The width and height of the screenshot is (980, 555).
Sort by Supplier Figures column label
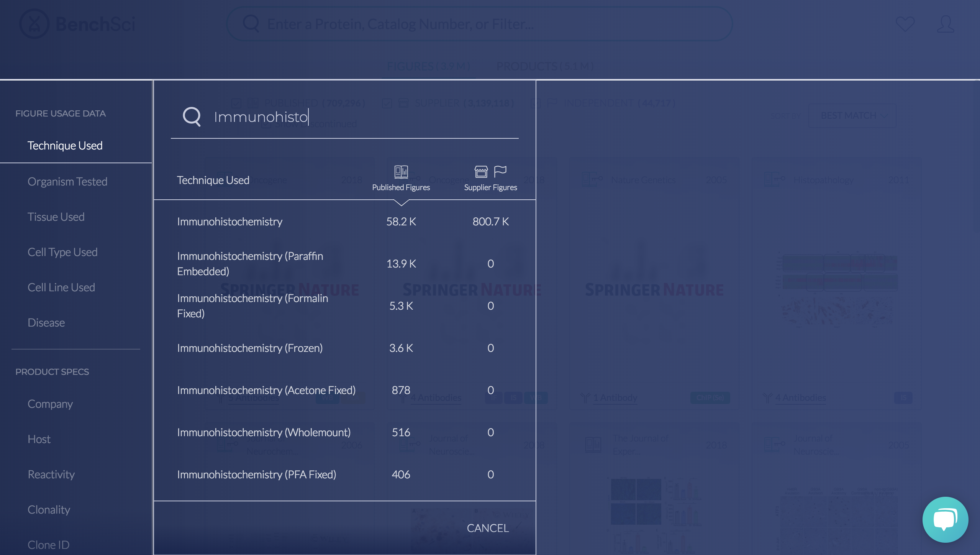point(490,187)
